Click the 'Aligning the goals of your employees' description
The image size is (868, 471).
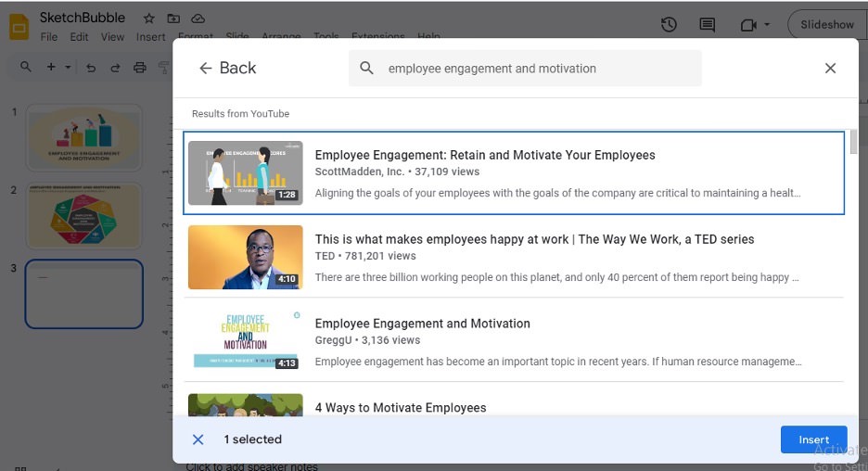557,193
